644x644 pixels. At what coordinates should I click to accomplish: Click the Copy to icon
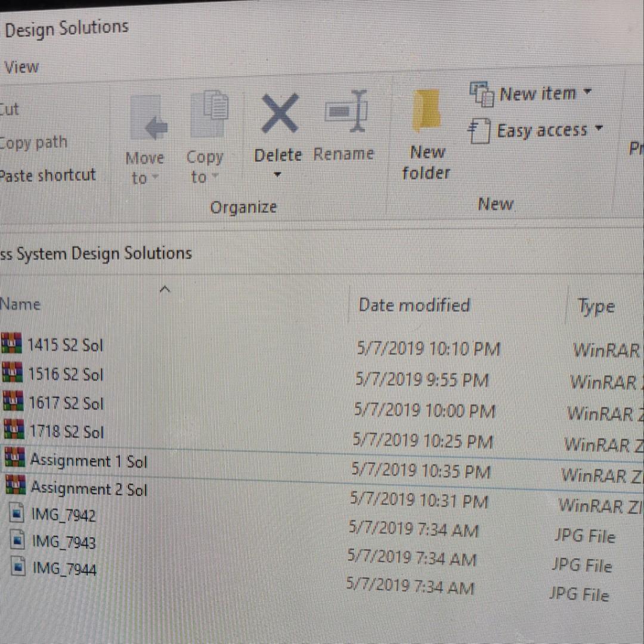click(x=209, y=116)
